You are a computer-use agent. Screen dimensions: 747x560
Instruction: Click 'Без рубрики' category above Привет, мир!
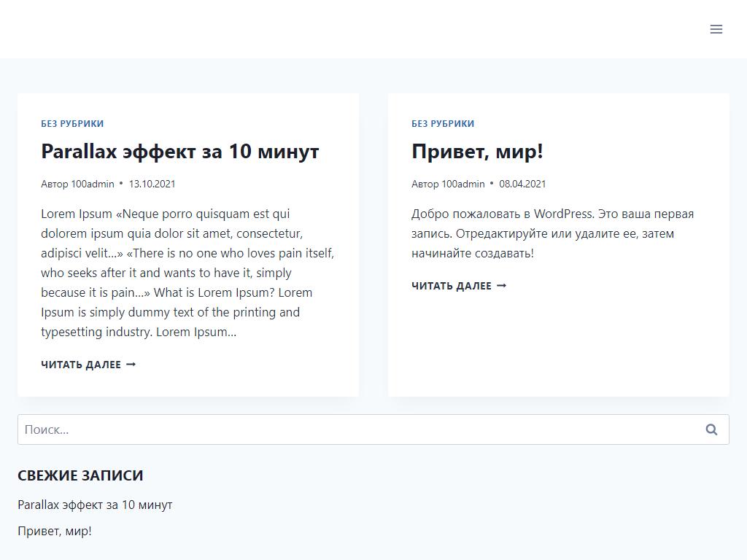coord(443,123)
